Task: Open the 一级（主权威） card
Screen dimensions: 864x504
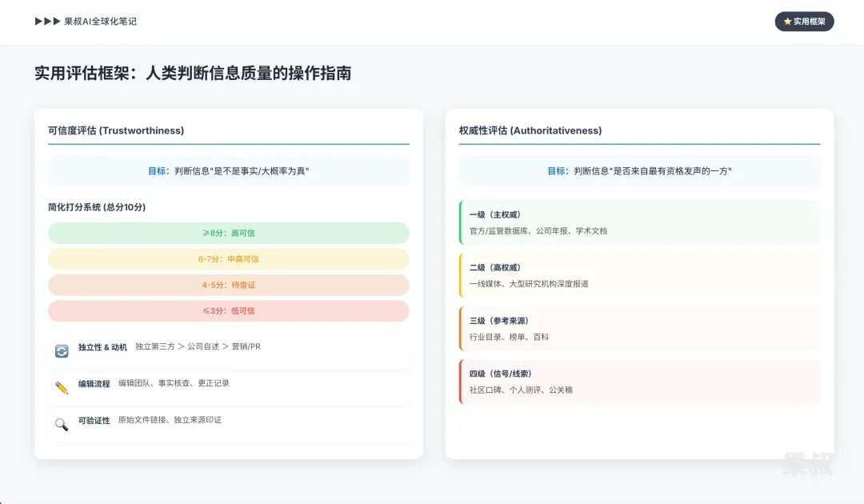Action: click(x=640, y=222)
